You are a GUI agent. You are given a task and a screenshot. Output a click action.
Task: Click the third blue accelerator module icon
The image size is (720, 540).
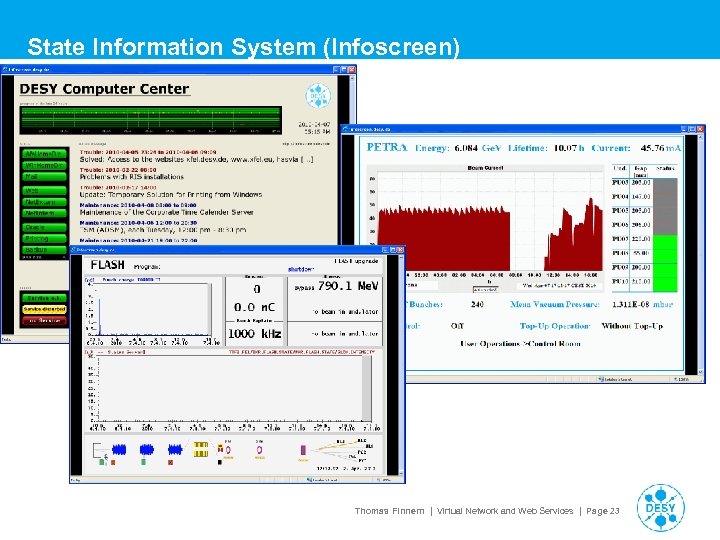coord(175,449)
